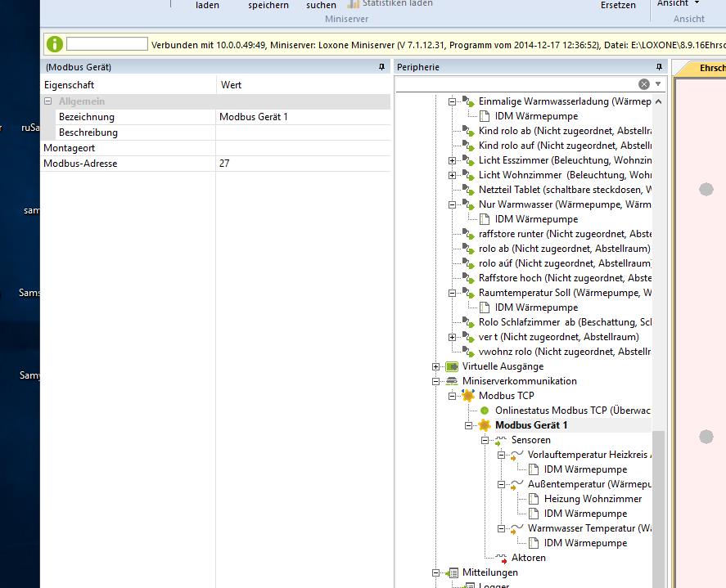Open the search filter dropdown arrow

[657, 84]
